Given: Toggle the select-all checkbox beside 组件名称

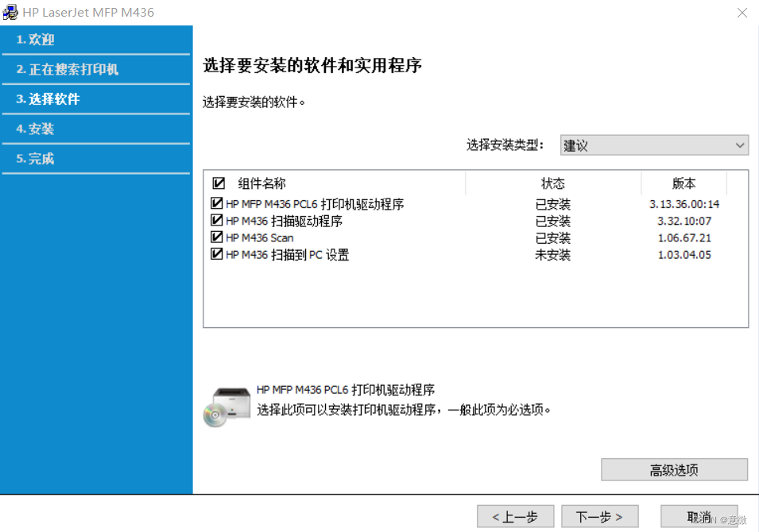Looking at the screenshot, I should pos(219,183).
